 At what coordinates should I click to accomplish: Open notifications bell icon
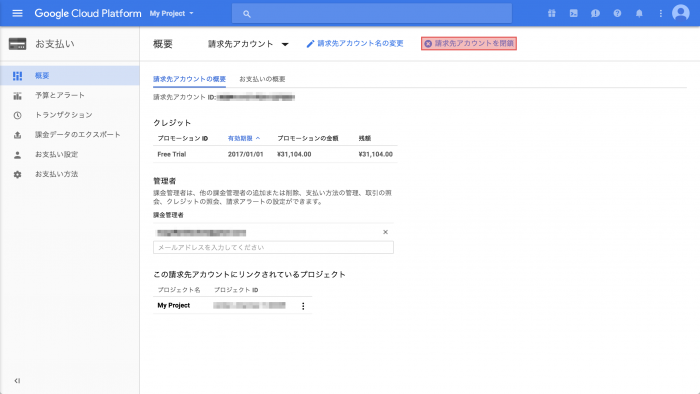[x=639, y=13]
